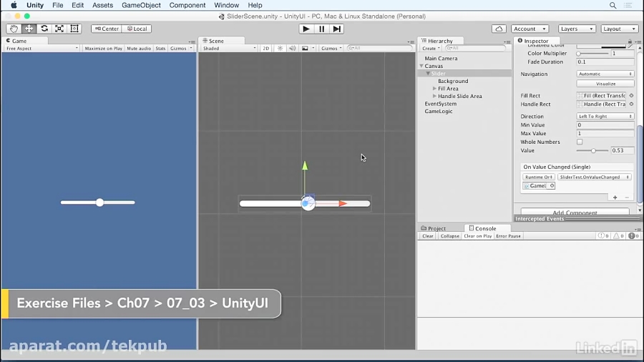Open Layers dropdown
Viewport: 644px width, 362px height.
point(577,29)
